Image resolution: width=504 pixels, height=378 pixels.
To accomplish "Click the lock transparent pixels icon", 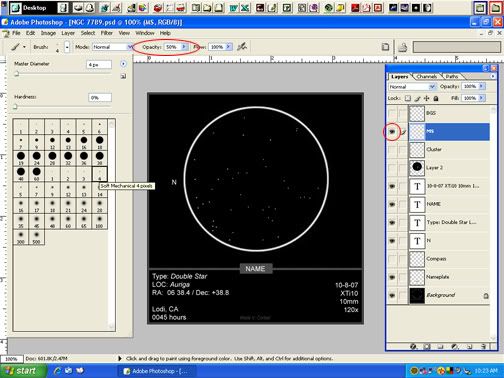I will pos(408,98).
